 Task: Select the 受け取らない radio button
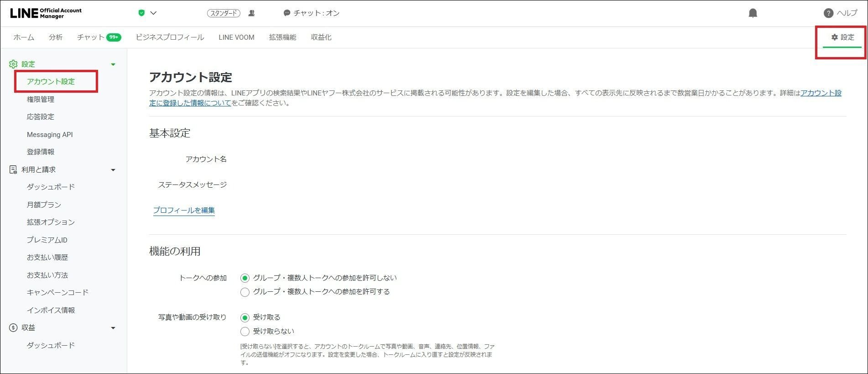(x=245, y=332)
